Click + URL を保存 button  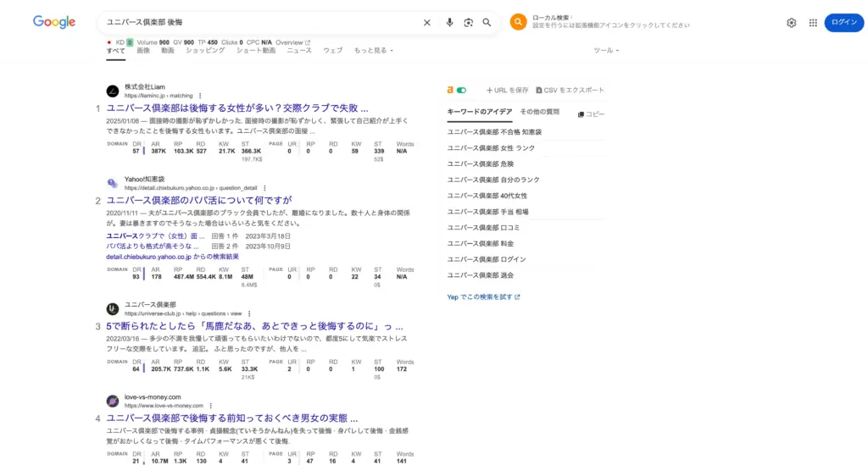click(x=507, y=90)
